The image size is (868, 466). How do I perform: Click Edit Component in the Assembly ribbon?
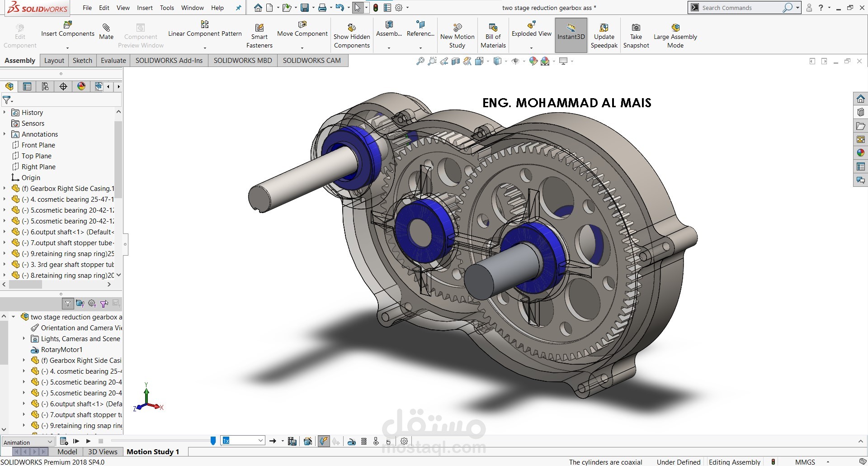tap(19, 35)
